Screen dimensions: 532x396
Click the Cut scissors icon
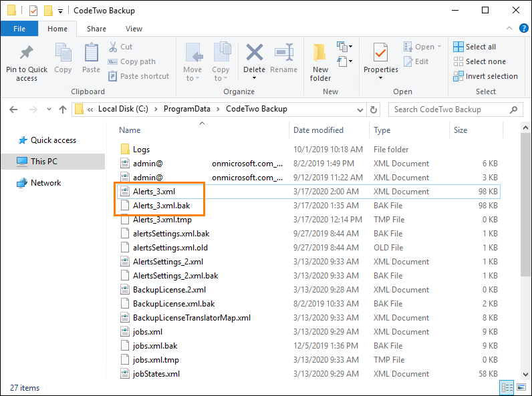click(113, 47)
